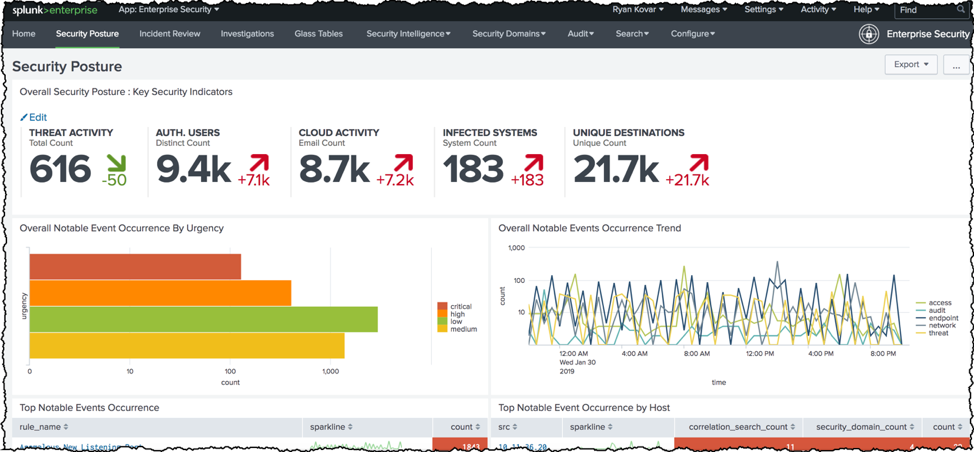Open the Investigations tab
The image size is (974, 452).
[247, 34]
